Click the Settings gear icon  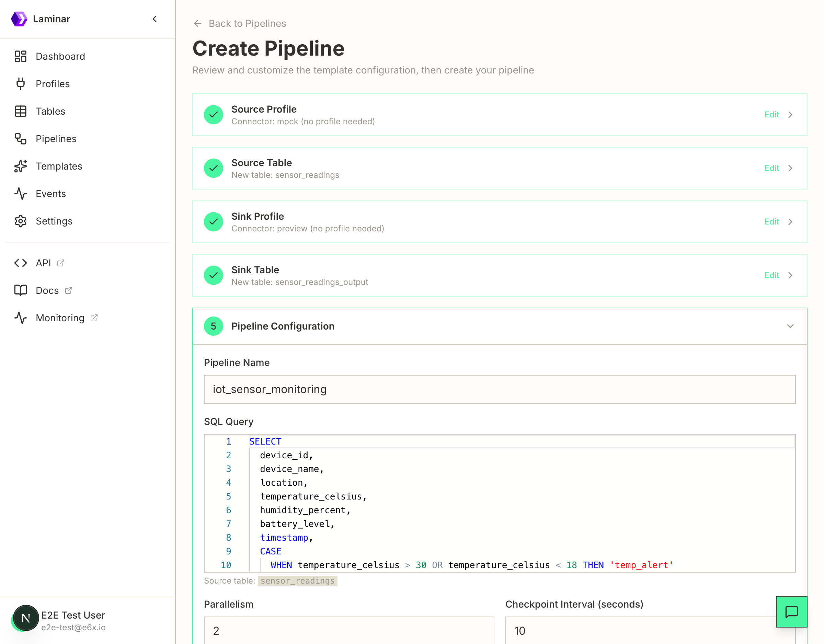click(x=20, y=221)
